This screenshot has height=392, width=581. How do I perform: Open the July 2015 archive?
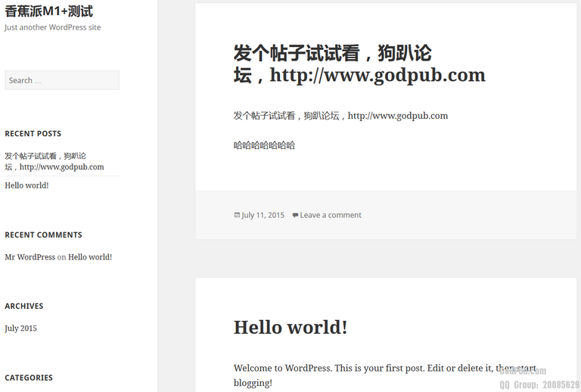tap(20, 328)
